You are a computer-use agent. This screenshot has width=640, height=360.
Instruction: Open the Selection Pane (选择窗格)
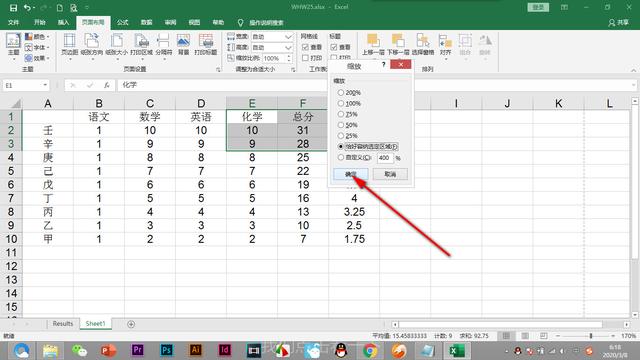tap(423, 45)
